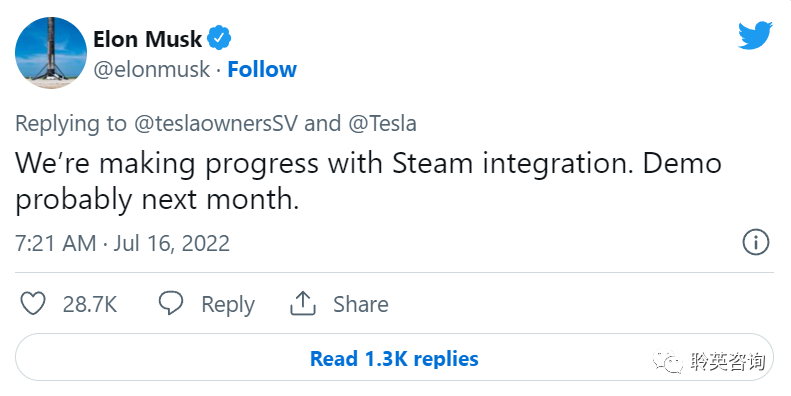Select the share upload arrow icon

click(x=303, y=304)
